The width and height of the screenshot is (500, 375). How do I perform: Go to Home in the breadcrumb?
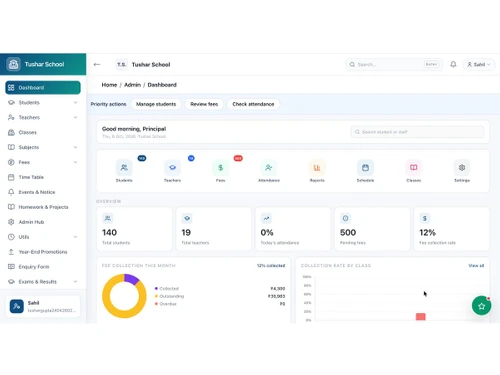point(109,85)
